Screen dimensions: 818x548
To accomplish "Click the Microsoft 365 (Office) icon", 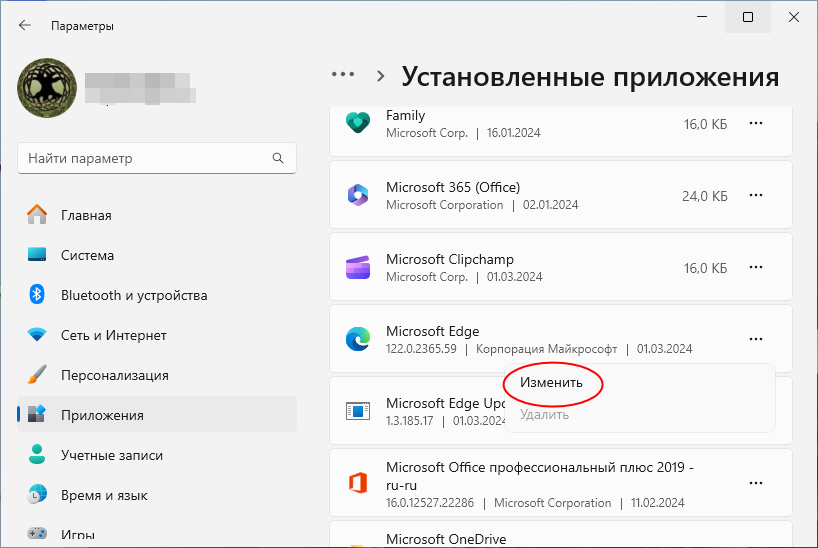I will pyautogui.click(x=358, y=195).
